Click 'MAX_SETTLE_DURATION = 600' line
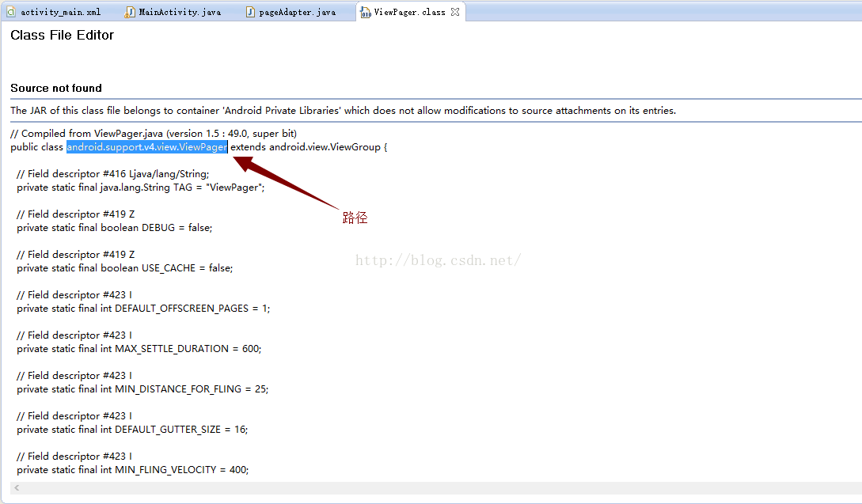The image size is (862, 504). pyautogui.click(x=139, y=348)
